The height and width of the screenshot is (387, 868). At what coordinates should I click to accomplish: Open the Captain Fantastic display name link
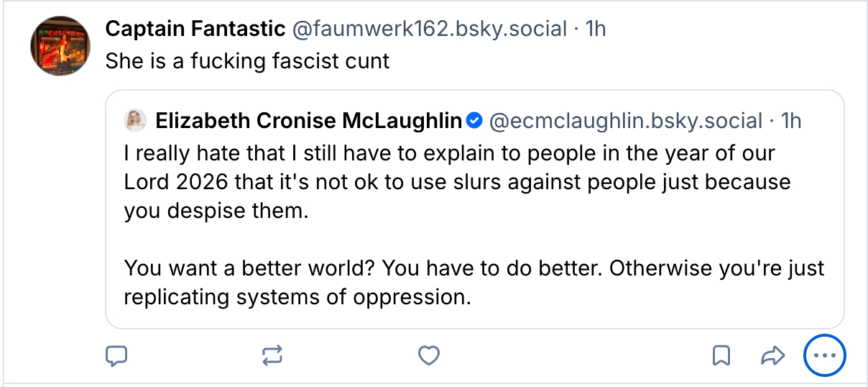pyautogui.click(x=195, y=29)
